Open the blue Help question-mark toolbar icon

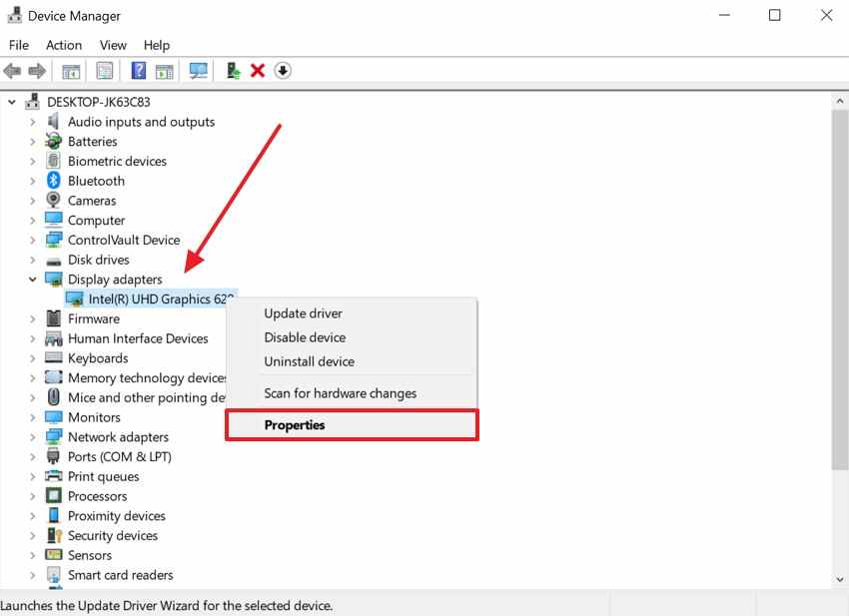pos(139,71)
